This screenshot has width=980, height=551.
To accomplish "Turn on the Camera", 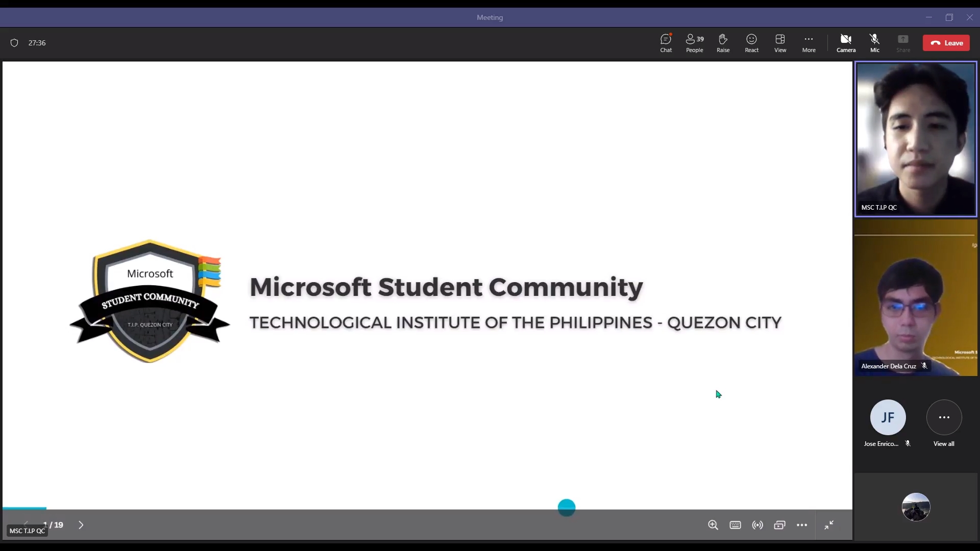I will pos(846,43).
